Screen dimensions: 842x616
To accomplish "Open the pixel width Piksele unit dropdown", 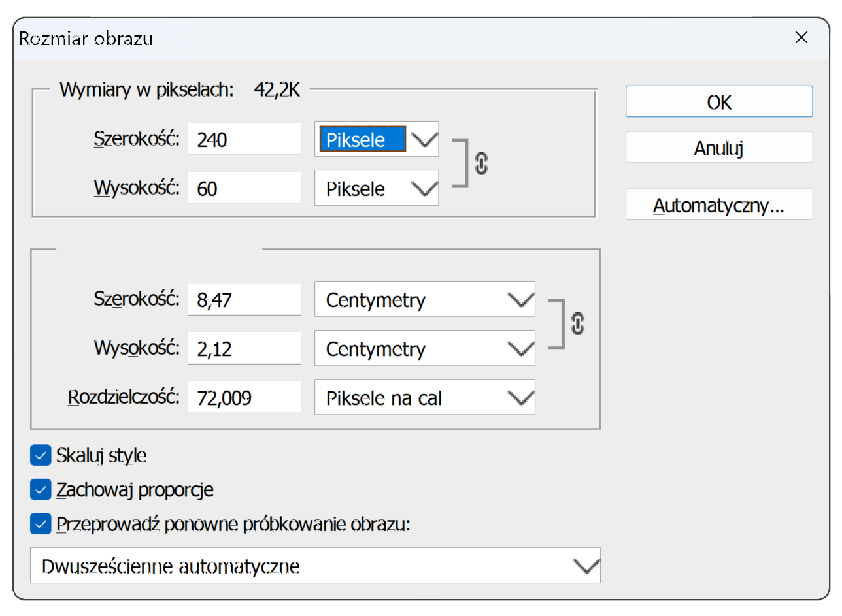I will (x=376, y=139).
